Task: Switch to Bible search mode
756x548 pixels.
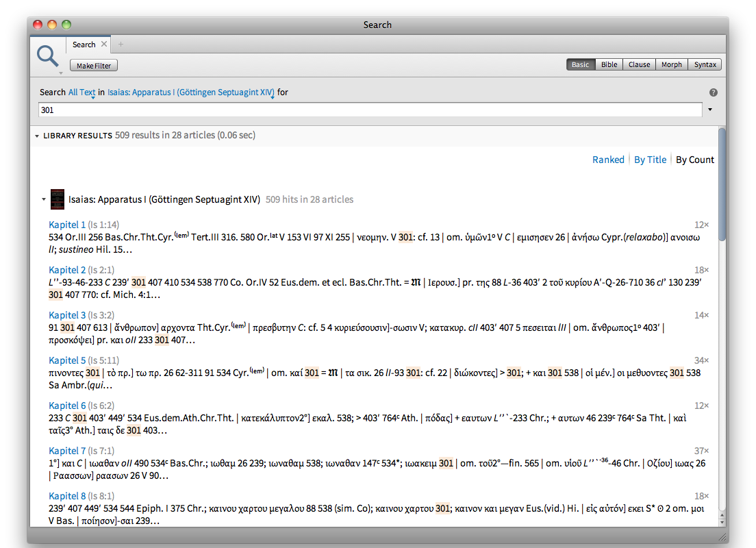Action: point(609,64)
